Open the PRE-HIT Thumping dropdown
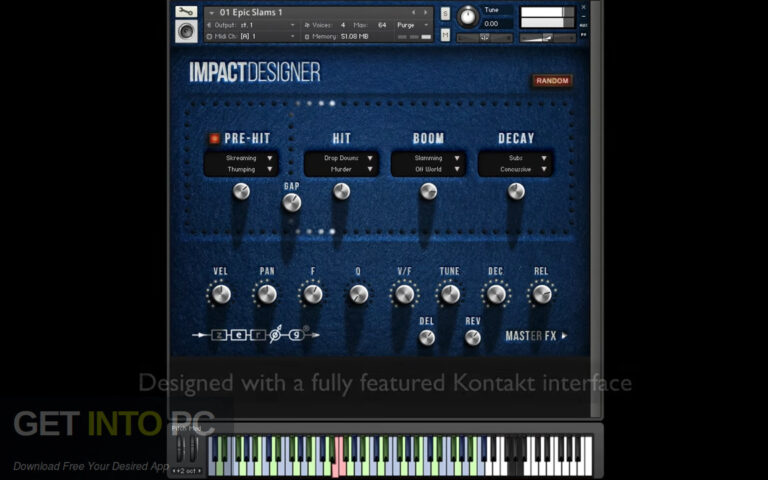 click(x=241, y=169)
